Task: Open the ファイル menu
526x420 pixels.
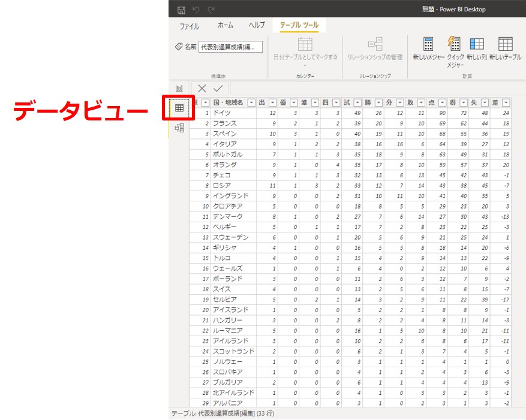Action: click(x=190, y=26)
